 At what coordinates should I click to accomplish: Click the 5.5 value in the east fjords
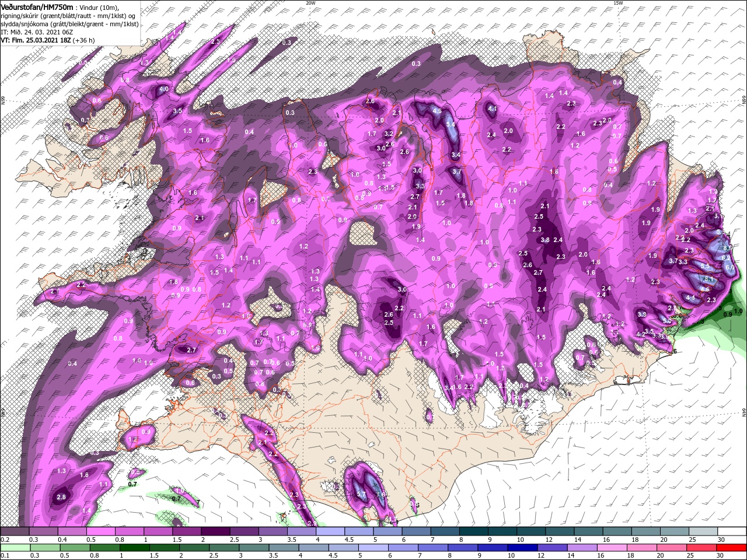coord(705,266)
